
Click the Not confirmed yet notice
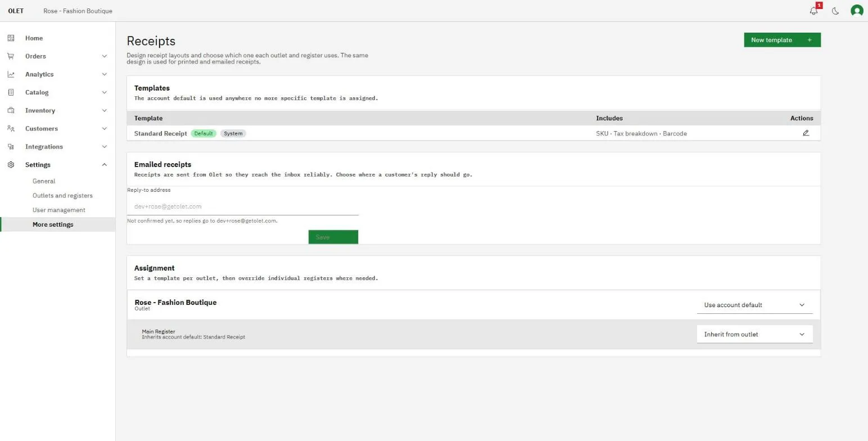tap(202, 221)
